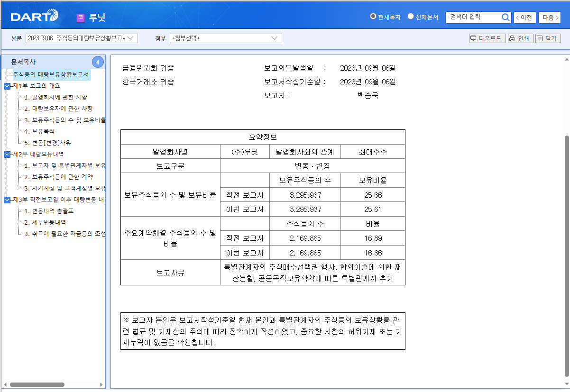Click the 한국거래소 귀중 text
This screenshot has width=570, height=392.
(x=148, y=82)
